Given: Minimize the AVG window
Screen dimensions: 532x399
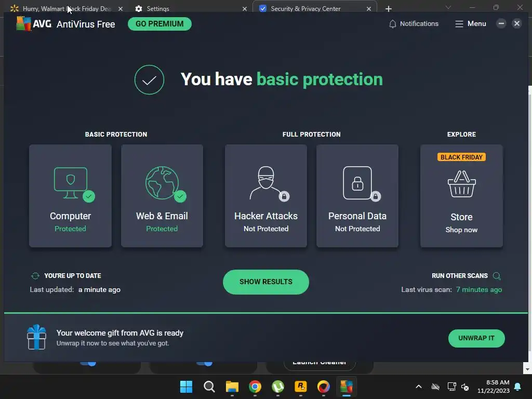Looking at the screenshot, I should tap(501, 23).
